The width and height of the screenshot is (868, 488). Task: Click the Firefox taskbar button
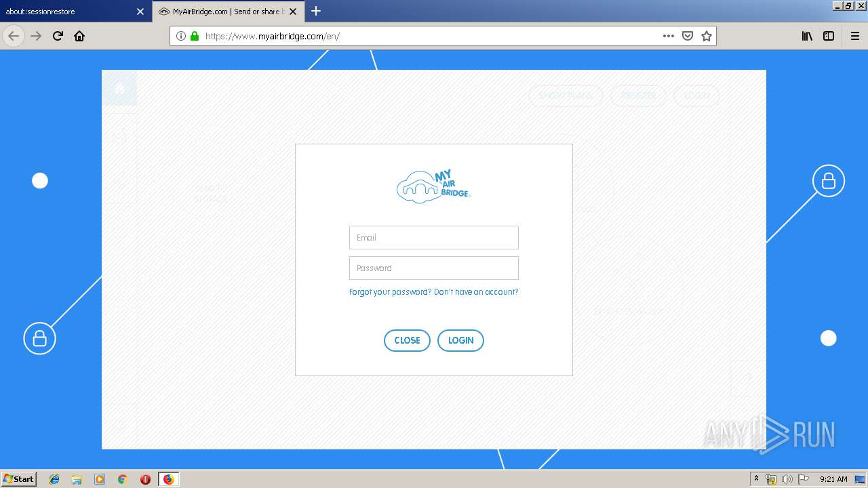click(x=168, y=479)
